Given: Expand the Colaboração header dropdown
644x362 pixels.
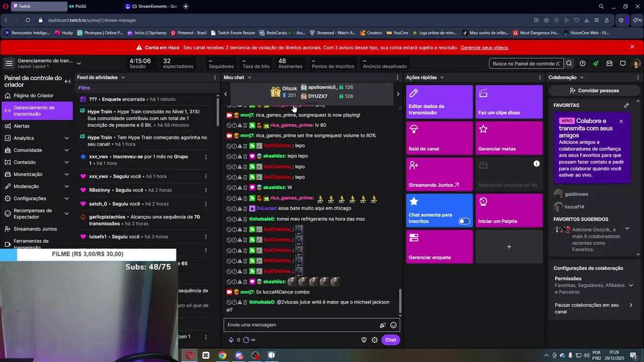Looking at the screenshot, I should click(x=582, y=77).
